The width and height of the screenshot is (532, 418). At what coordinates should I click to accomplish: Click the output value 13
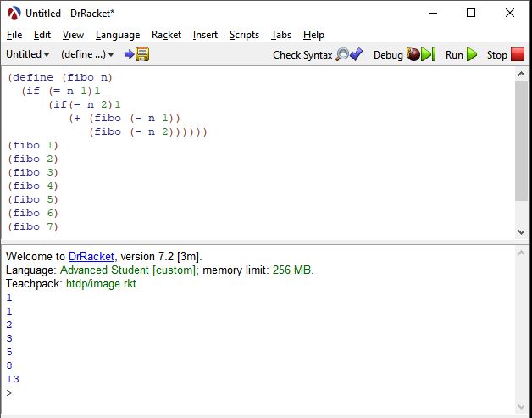pos(13,379)
